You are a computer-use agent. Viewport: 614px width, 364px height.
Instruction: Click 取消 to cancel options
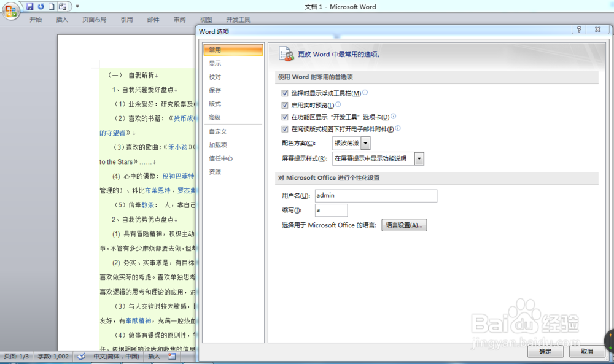[x=587, y=352]
